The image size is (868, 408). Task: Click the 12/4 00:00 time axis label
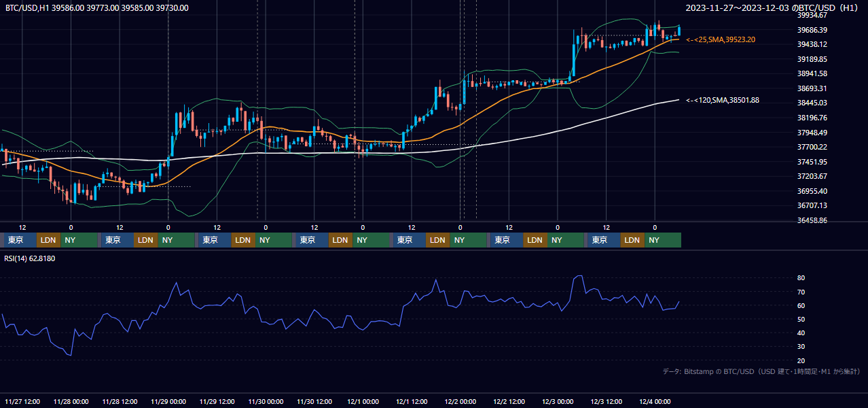coord(655,402)
